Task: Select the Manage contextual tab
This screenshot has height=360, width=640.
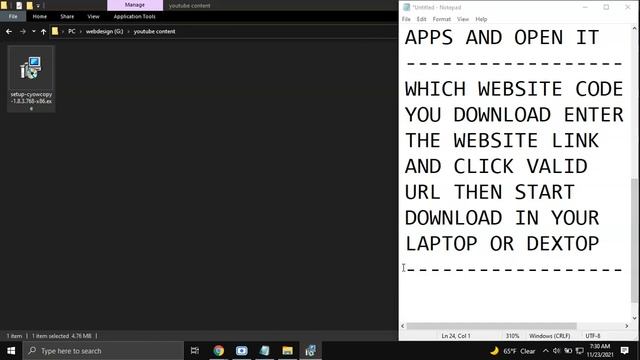Action: point(135,5)
